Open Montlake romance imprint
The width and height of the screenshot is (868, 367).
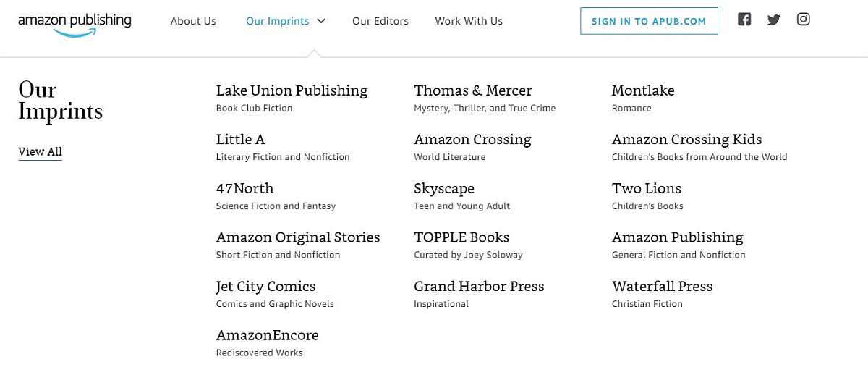click(643, 90)
